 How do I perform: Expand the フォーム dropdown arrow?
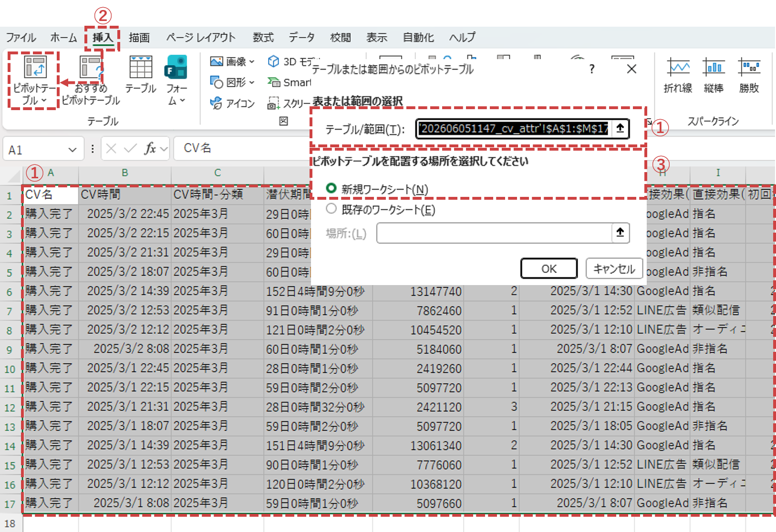pyautogui.click(x=182, y=101)
